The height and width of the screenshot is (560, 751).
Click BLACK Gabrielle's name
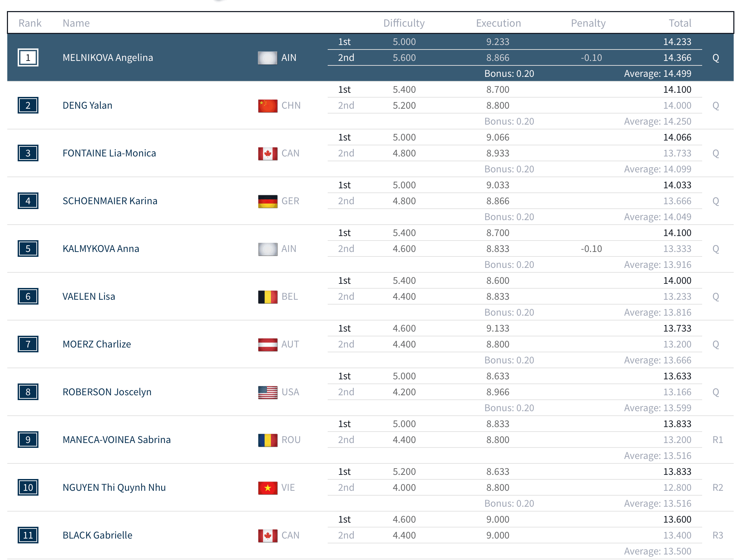[x=97, y=535]
